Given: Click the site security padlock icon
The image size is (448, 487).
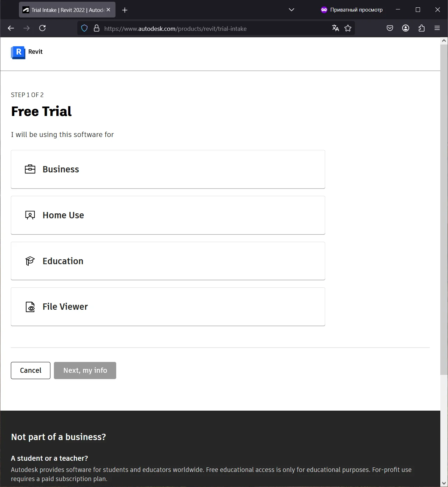Looking at the screenshot, I should point(97,28).
